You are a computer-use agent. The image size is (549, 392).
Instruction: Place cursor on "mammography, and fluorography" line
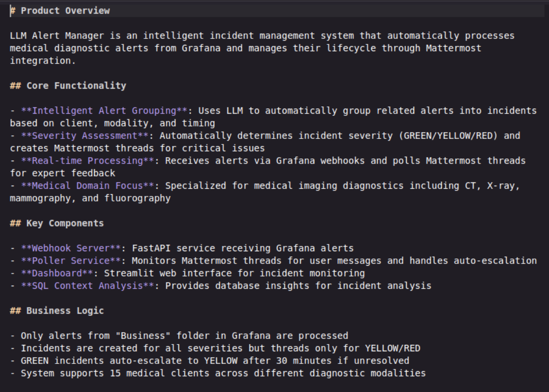[90, 198]
